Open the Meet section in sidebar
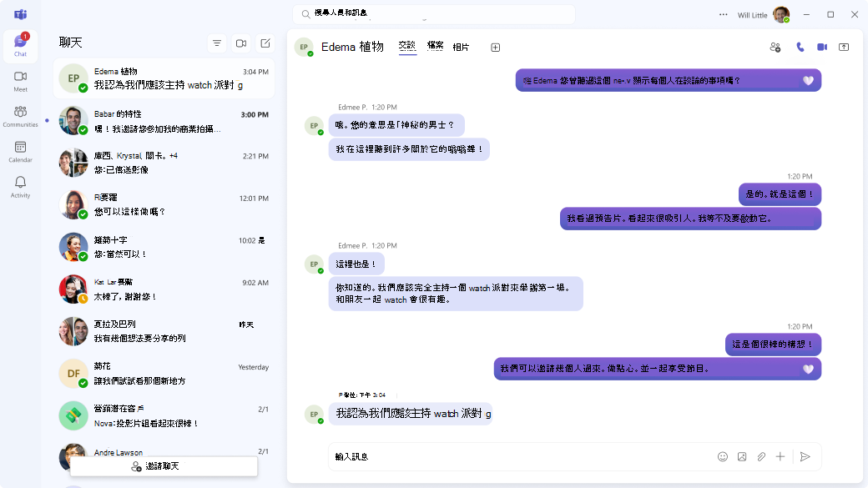Screen dimensions: 868x488 (x=20, y=80)
